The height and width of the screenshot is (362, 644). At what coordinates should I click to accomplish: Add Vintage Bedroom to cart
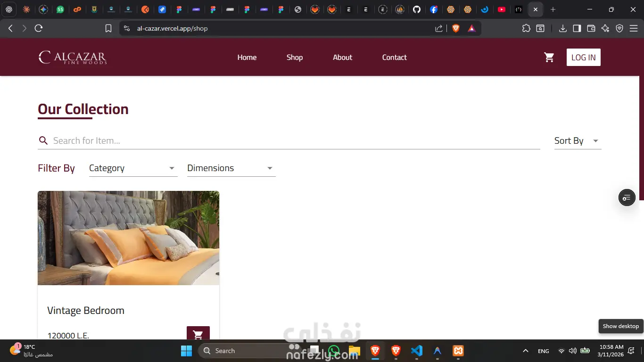click(x=198, y=335)
